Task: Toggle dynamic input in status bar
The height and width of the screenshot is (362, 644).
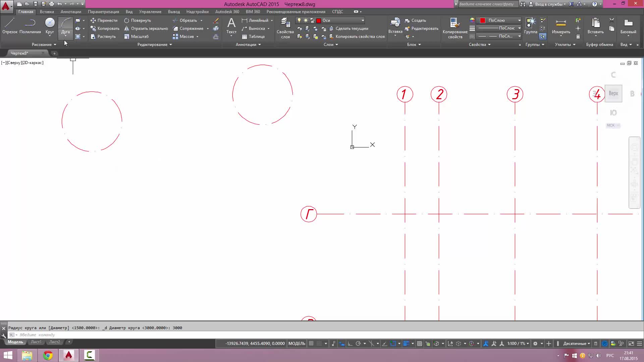Action: click(342, 344)
